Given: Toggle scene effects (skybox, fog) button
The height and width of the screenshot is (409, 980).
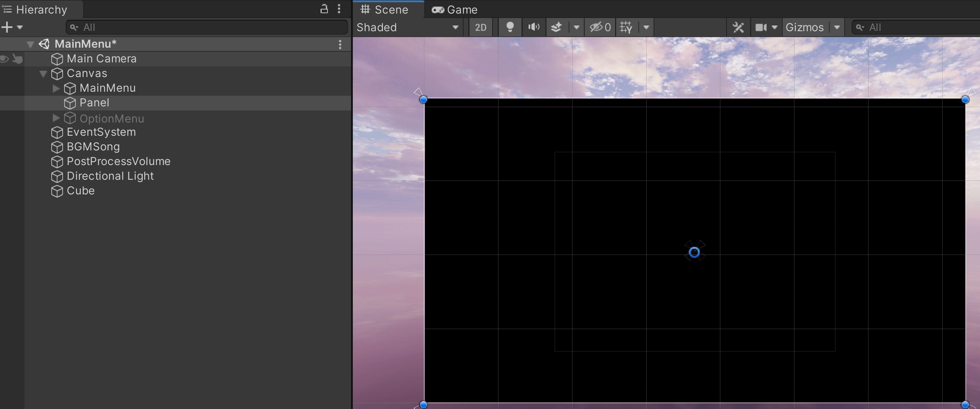Looking at the screenshot, I should [557, 28].
